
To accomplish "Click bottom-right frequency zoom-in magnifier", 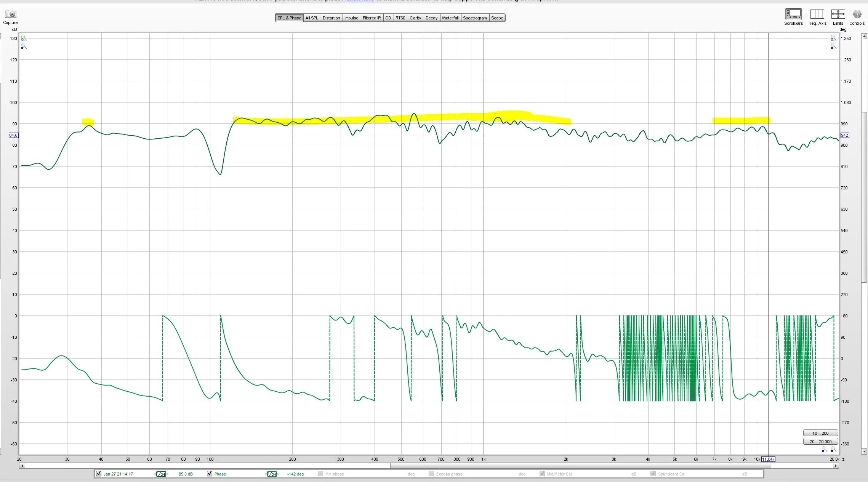I will point(833,450).
